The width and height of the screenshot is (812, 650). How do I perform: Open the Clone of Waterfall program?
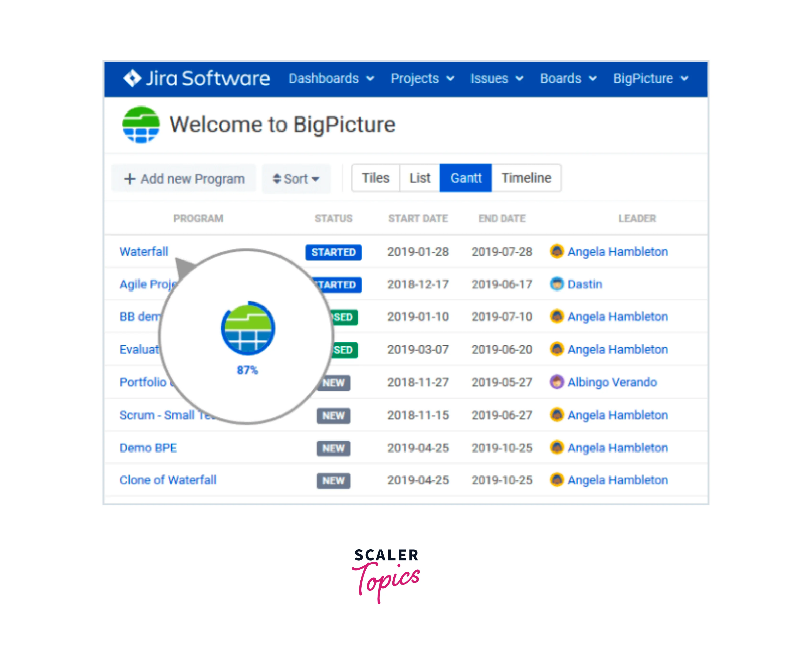tap(168, 480)
